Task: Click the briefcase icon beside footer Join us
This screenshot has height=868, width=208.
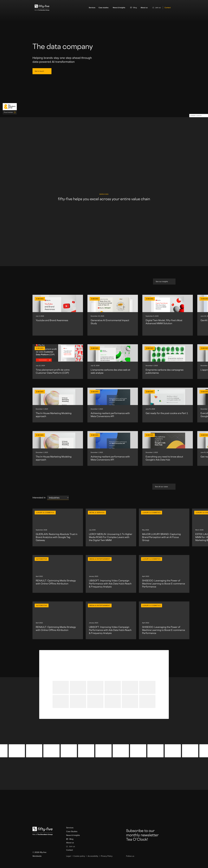Action: [67, 846]
